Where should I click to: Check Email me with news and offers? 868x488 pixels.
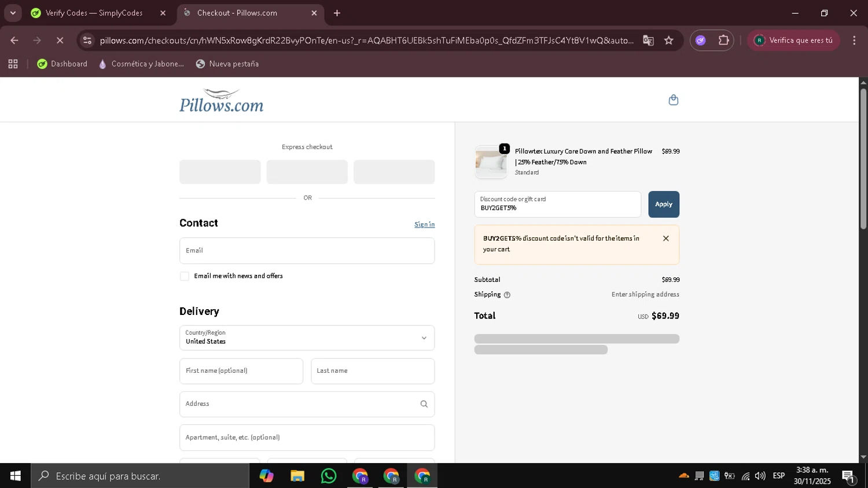[185, 276]
